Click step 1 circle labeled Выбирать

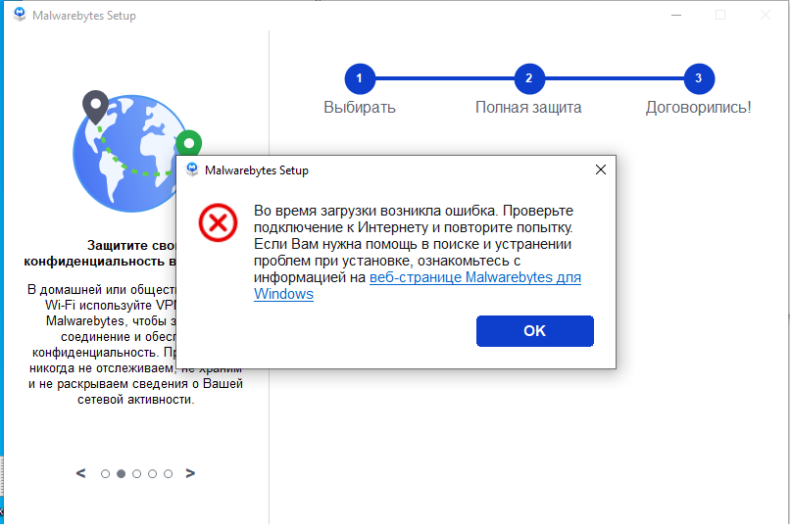360,78
